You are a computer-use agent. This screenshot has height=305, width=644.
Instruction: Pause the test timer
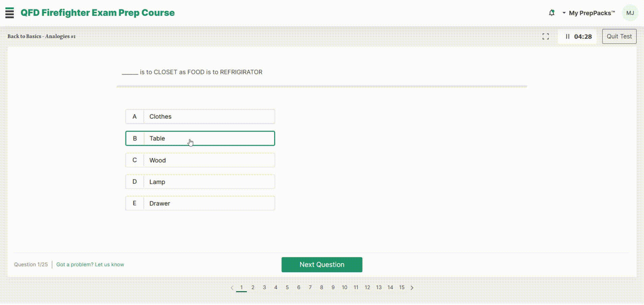pos(567,36)
